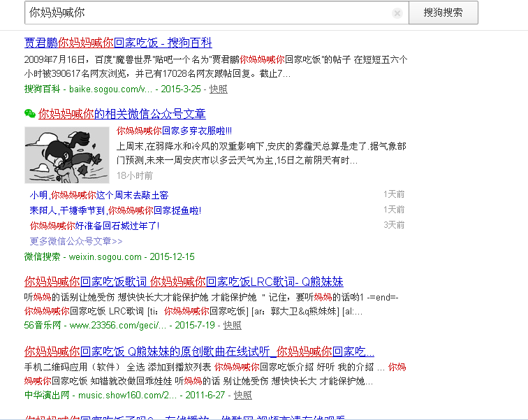Expand 更多微信公众号文章>> link
The image size is (528, 420).
[76, 241]
